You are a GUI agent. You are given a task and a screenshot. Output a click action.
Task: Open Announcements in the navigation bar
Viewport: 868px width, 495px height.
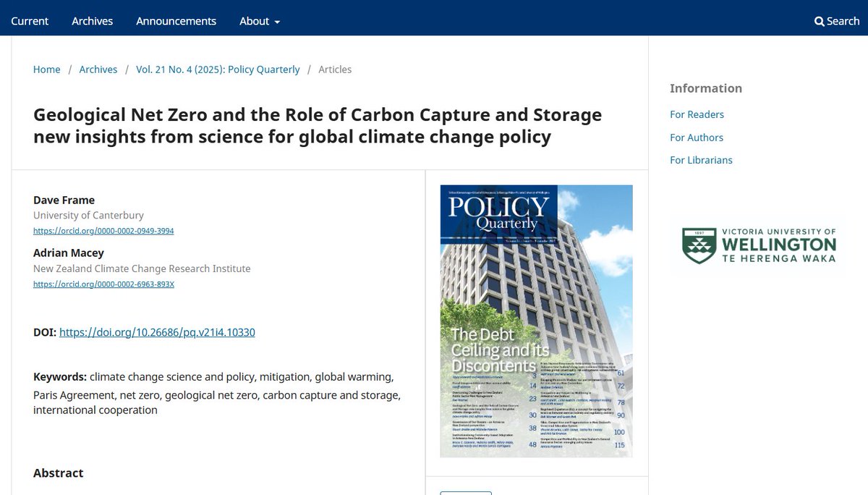tap(176, 21)
